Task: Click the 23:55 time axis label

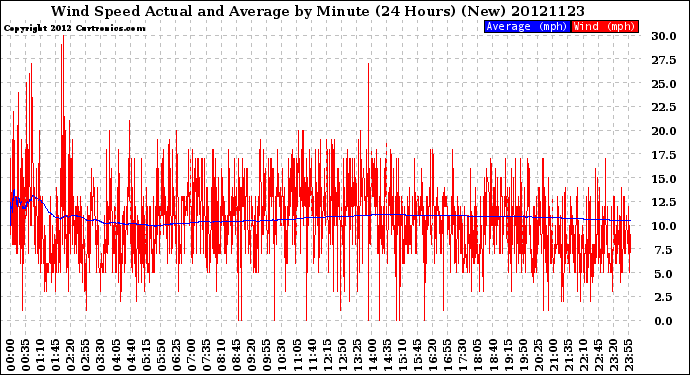Action: click(x=628, y=355)
